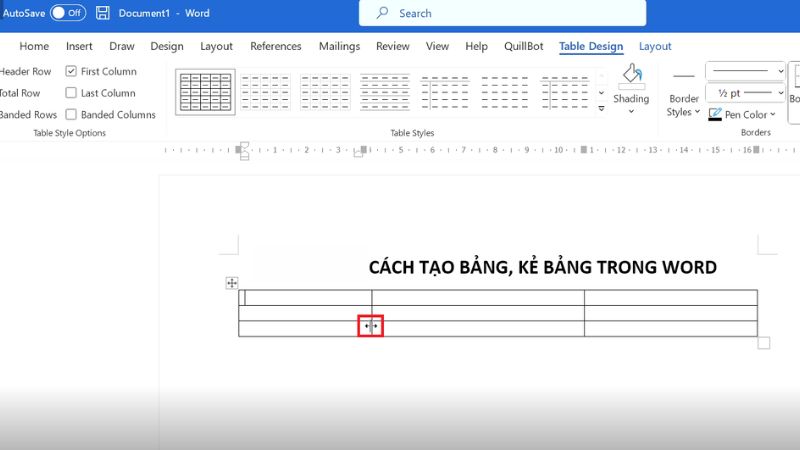Viewport: 800px width, 450px height.
Task: Pick the sixth table style in gallery
Action: [505, 92]
